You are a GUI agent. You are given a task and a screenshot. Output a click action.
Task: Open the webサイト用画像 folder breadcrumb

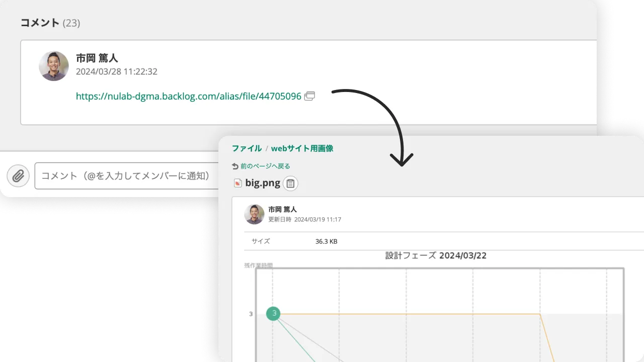tap(302, 148)
